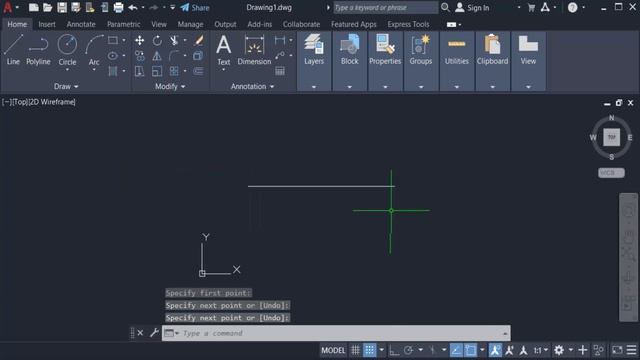Activate the Scale tool
This screenshot has width=640, height=360.
click(157, 71)
